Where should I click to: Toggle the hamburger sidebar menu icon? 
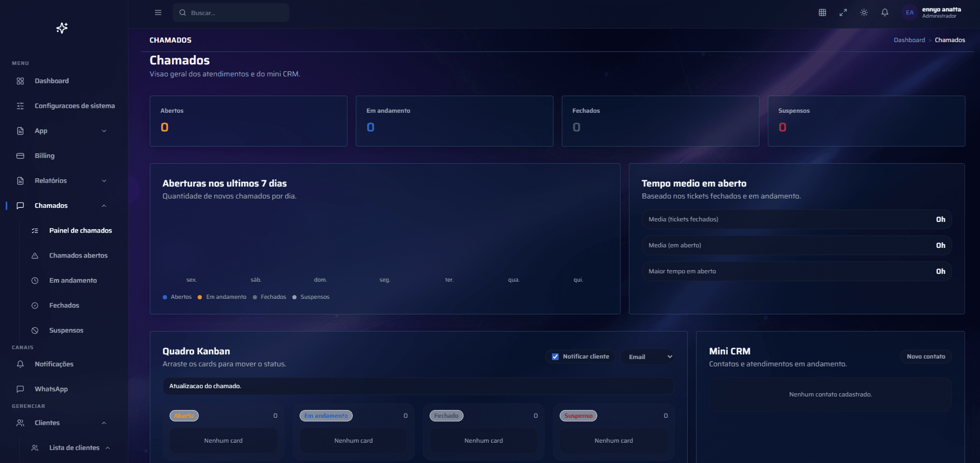tap(158, 12)
